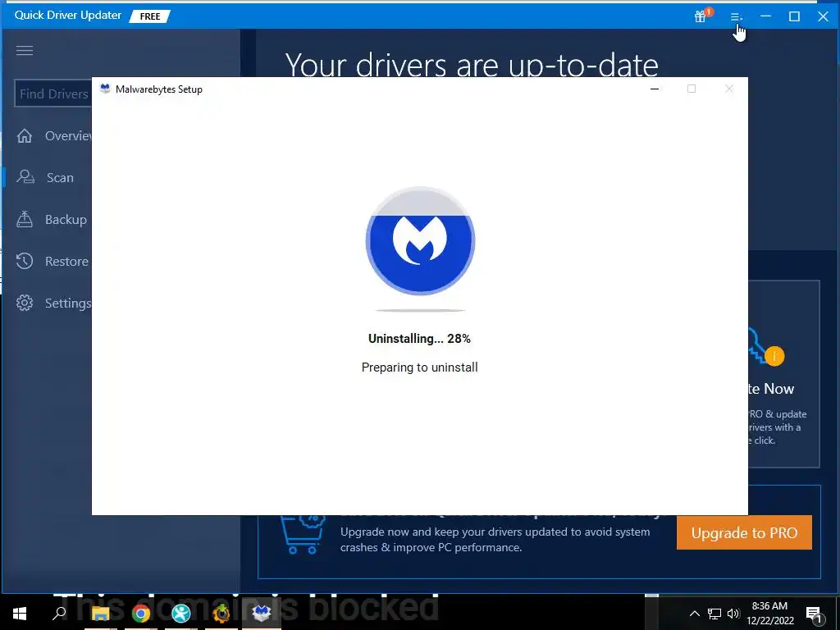840x630 pixels.
Task: Open the Quick Driver Updater taskbar icon
Action: (x=221, y=614)
